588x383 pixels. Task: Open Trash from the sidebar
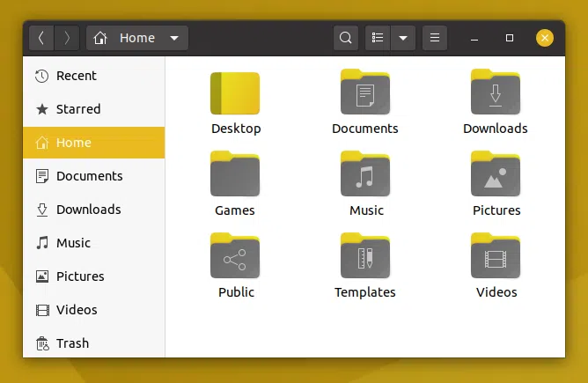(72, 343)
